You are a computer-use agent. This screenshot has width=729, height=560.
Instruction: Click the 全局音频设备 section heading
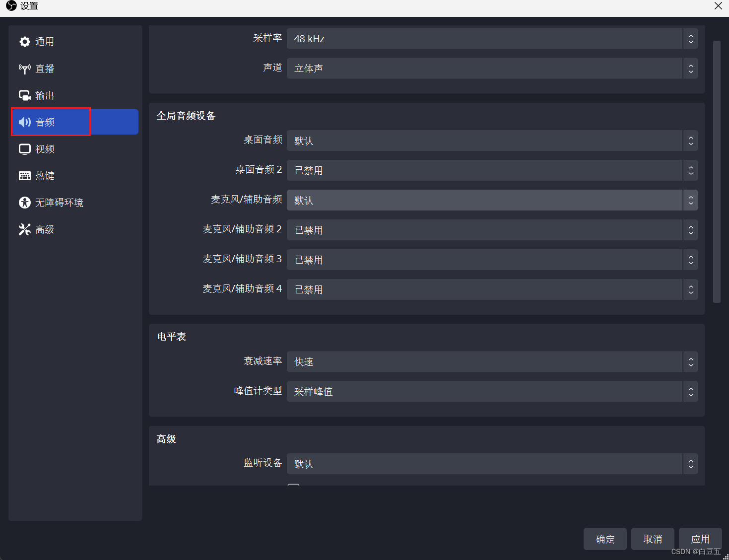point(186,116)
